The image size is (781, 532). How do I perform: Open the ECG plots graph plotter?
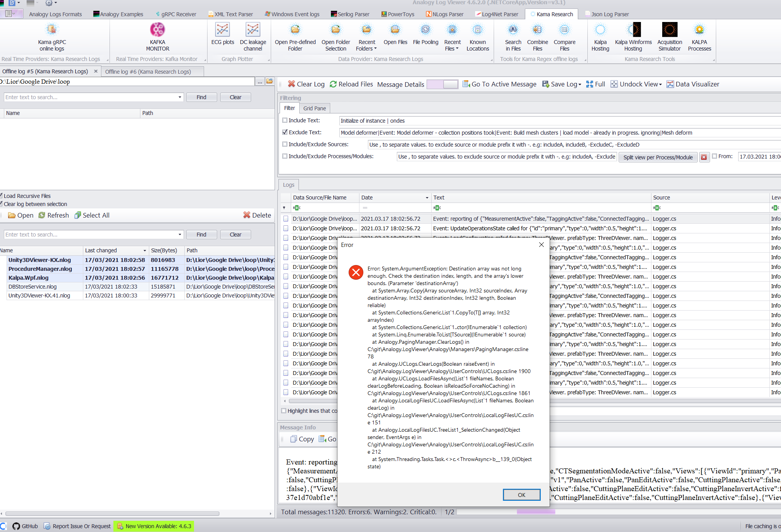click(223, 34)
